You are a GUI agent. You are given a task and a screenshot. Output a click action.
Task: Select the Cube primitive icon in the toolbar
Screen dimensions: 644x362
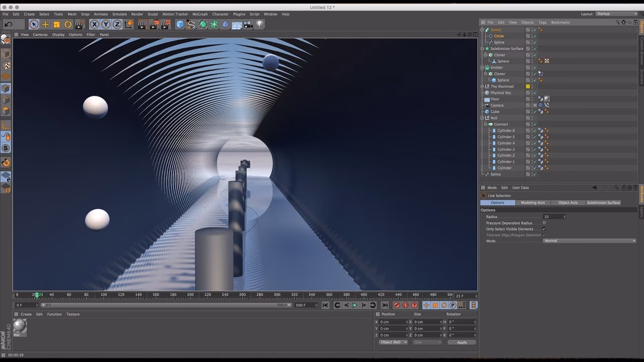click(x=179, y=24)
